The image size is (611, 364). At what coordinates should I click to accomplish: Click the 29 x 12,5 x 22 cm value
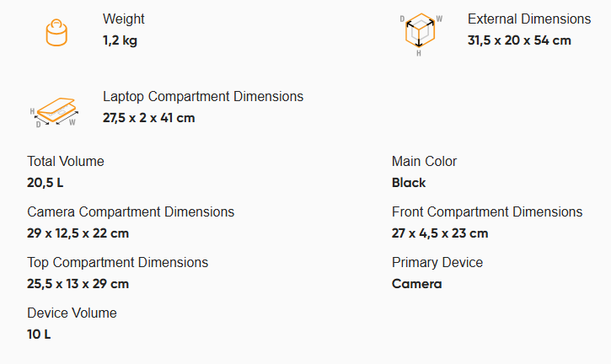click(78, 233)
